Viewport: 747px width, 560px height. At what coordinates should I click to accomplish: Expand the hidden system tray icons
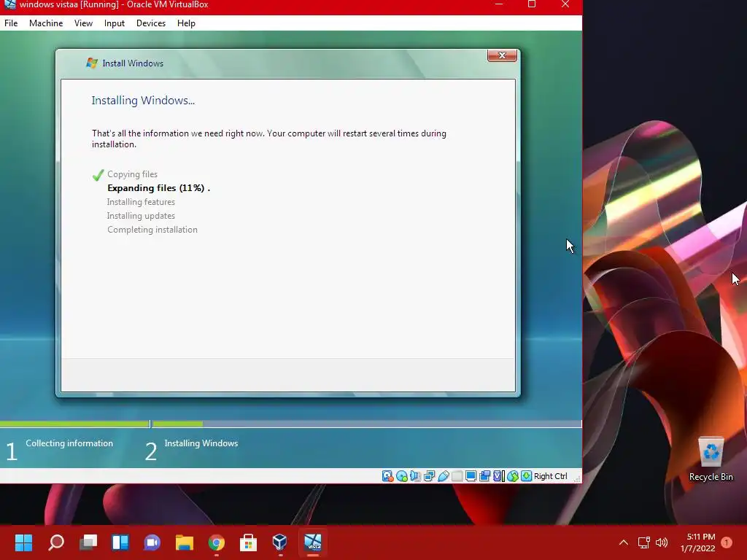(623, 542)
